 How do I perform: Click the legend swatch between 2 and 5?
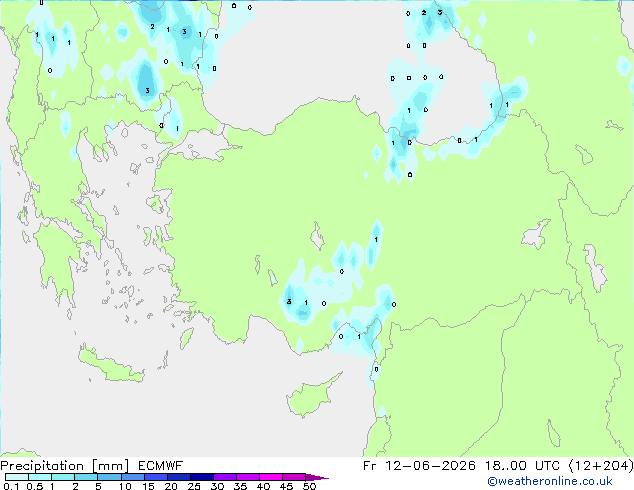coord(86,477)
